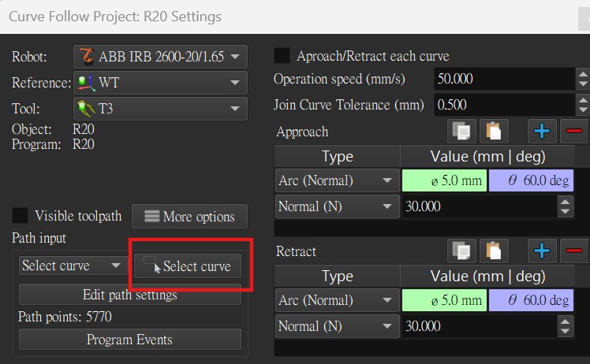Open Program Events button

(x=130, y=339)
